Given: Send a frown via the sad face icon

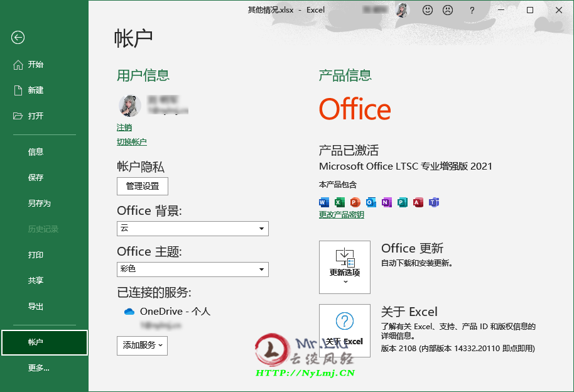Looking at the screenshot, I should click(x=448, y=10).
